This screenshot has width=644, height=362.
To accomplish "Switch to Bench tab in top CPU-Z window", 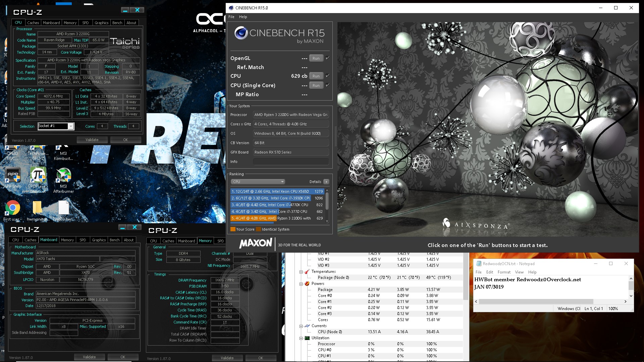I will 117,23.
